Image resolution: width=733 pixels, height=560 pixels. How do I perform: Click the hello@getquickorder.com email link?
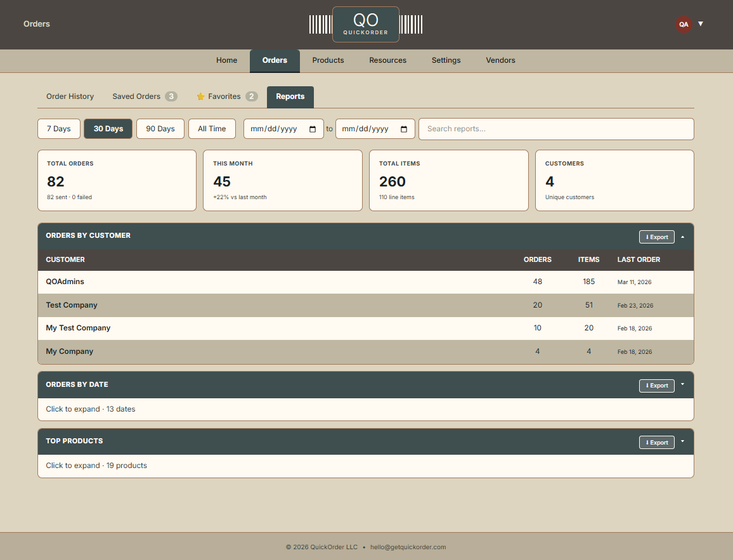[408, 547]
